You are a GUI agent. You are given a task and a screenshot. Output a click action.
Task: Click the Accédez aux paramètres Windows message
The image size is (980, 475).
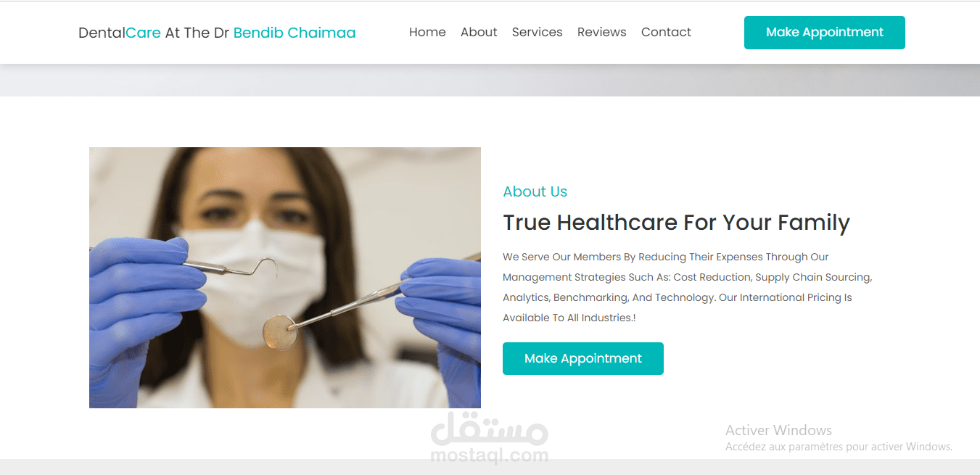pos(839,447)
